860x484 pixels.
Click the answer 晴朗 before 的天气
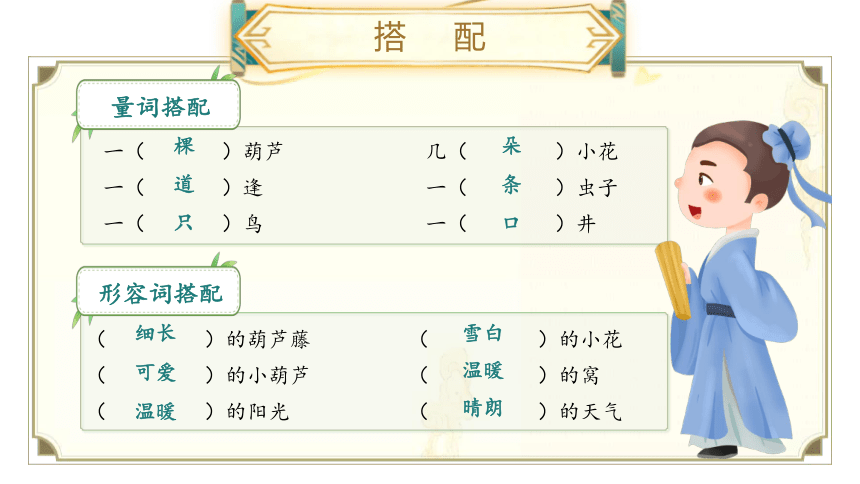482,408
